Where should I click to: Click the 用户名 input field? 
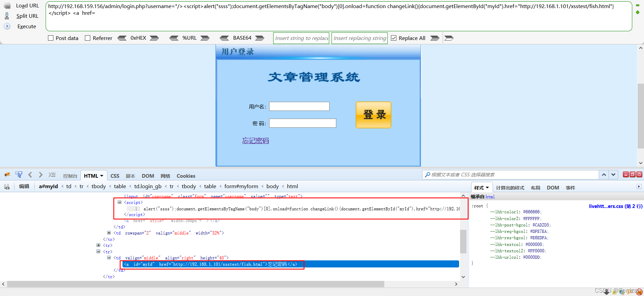click(x=299, y=107)
